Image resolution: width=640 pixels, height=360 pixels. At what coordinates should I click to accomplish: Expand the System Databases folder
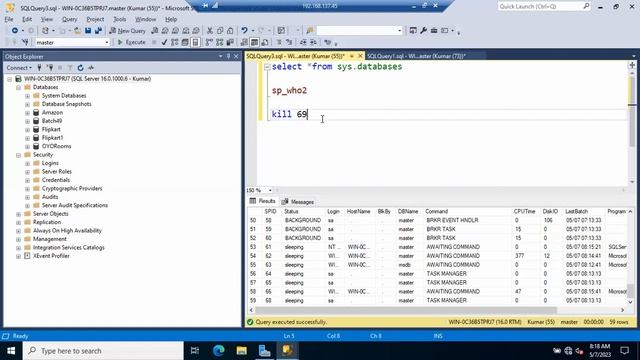pos(27,96)
